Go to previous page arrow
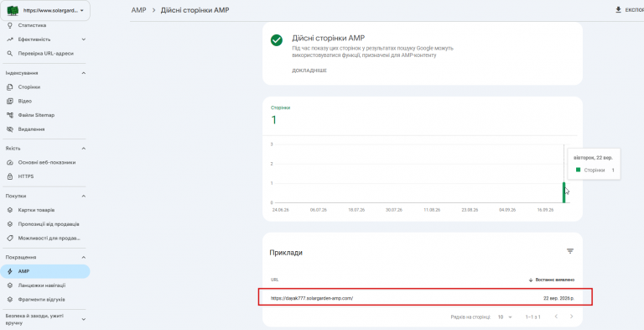The image size is (644, 330). [x=556, y=317]
